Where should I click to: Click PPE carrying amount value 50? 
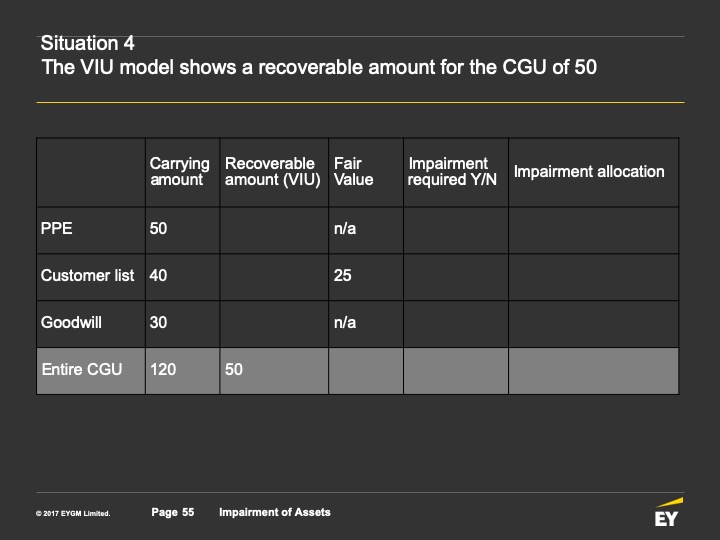click(158, 228)
